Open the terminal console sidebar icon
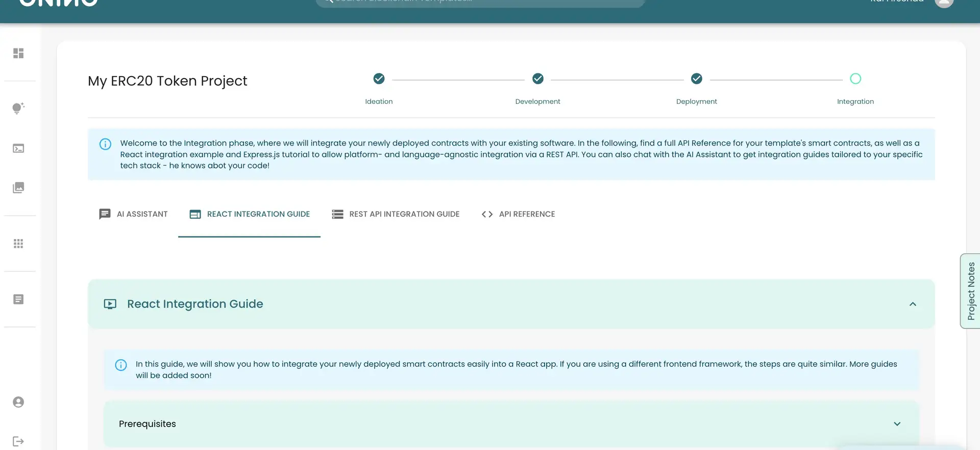 click(x=18, y=149)
